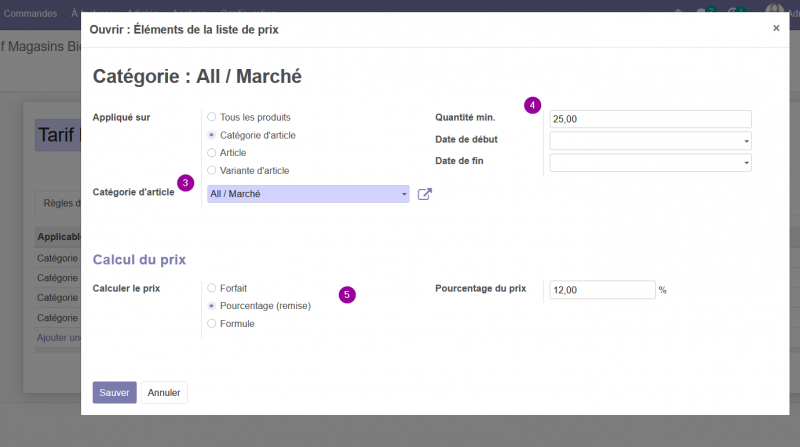Focus the Quantité min. input field
The image size is (800, 447).
(x=651, y=119)
